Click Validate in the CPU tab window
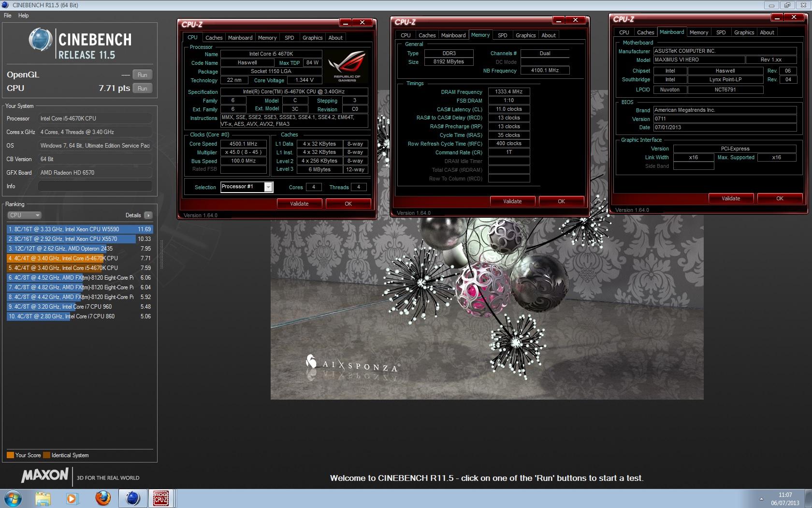This screenshot has width=812, height=508. coord(299,204)
